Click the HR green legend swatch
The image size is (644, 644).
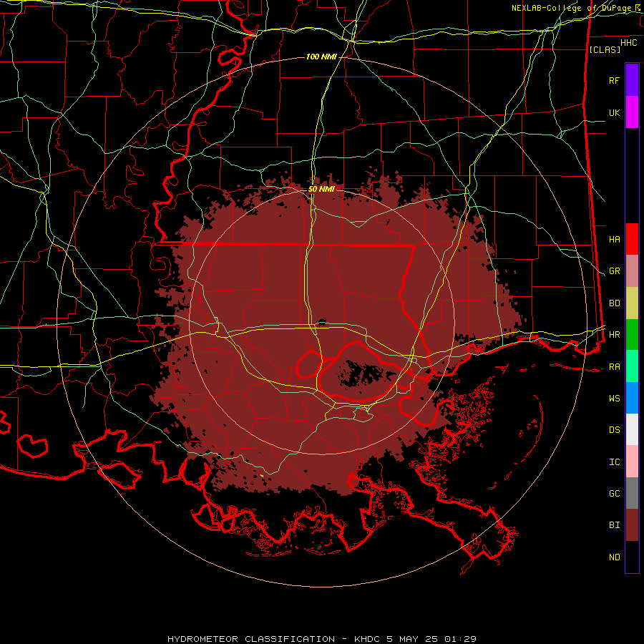632,335
